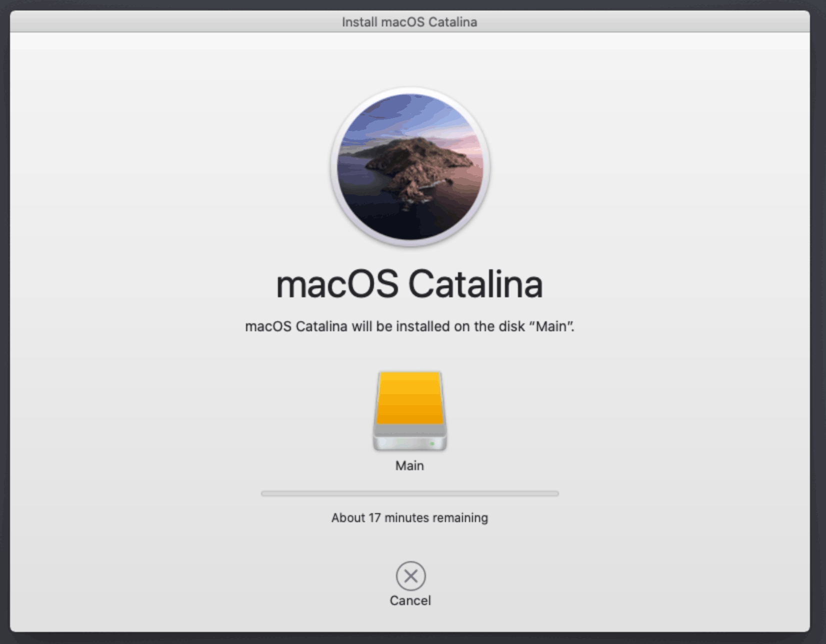Click the macOS Catalina island logo
Screen dimensions: 826x644
pos(410,166)
